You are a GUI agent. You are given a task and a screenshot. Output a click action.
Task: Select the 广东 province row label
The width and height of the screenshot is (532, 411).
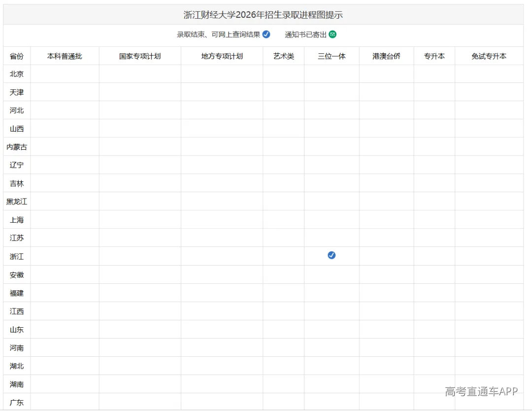(x=17, y=403)
